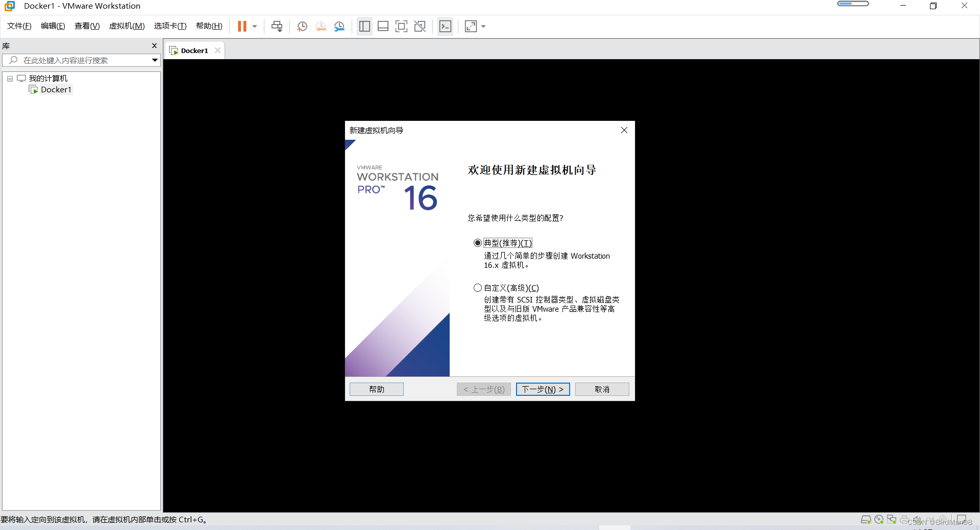Viewport: 980px width, 530px height.
Task: Collapse the 我的计算机 tree node
Action: pos(10,79)
